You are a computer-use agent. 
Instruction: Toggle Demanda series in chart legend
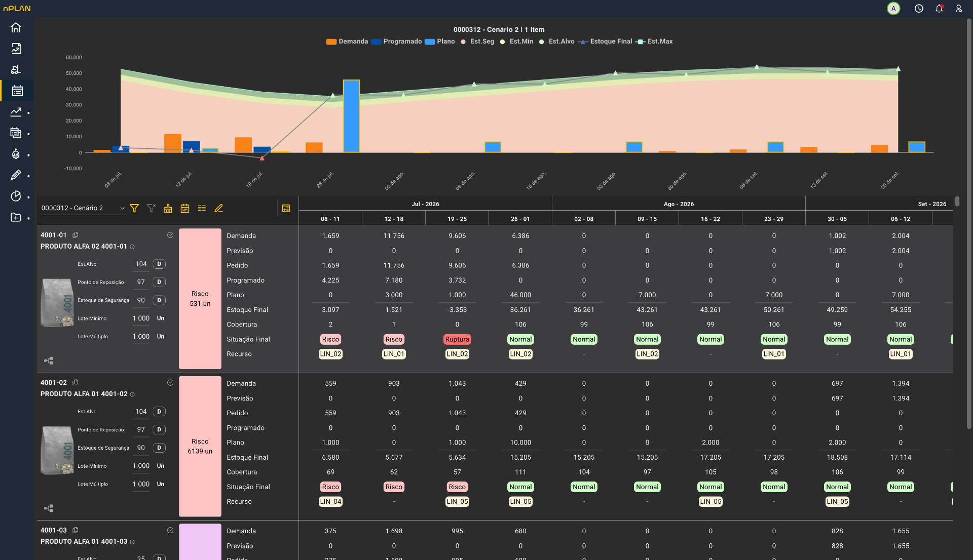(347, 42)
